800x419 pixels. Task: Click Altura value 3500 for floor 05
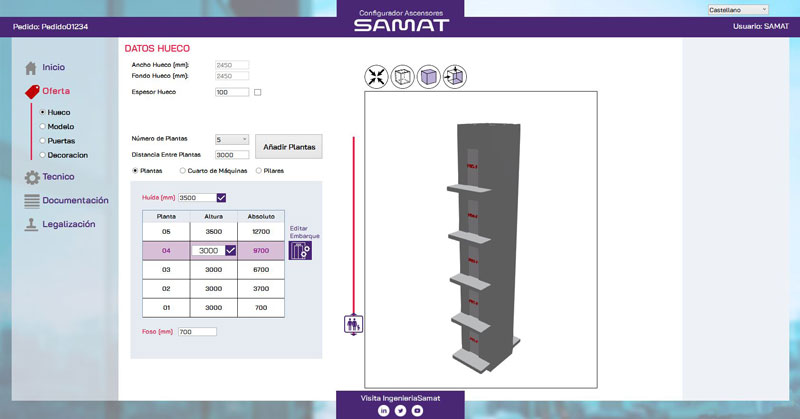coord(214,232)
